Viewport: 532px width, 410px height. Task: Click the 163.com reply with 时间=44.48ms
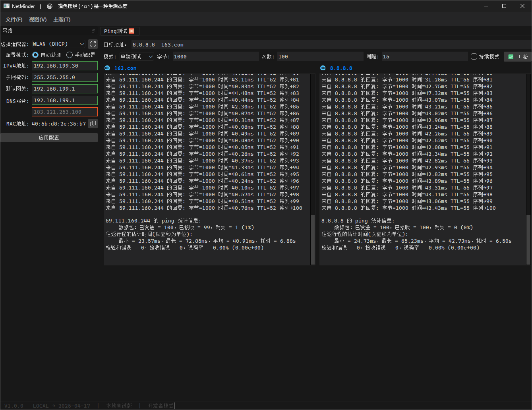202,93
